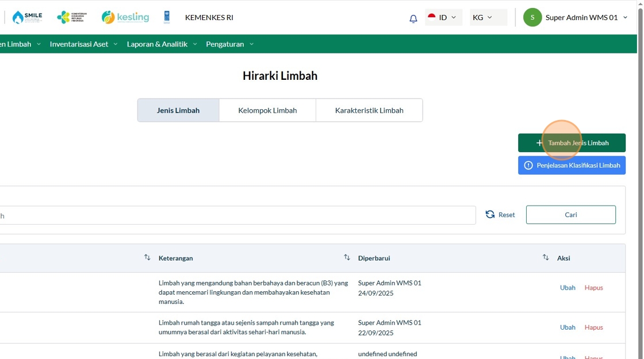The width and height of the screenshot is (644, 359).
Task: Open the Inventarisasi Aset menu
Action: coord(83,44)
